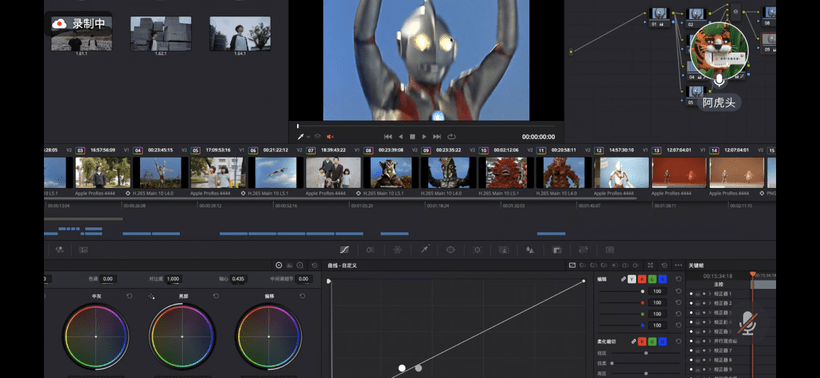Reset the red channel intensity slider
Image resolution: width=820 pixels, height=378 pixels.
click(x=679, y=303)
